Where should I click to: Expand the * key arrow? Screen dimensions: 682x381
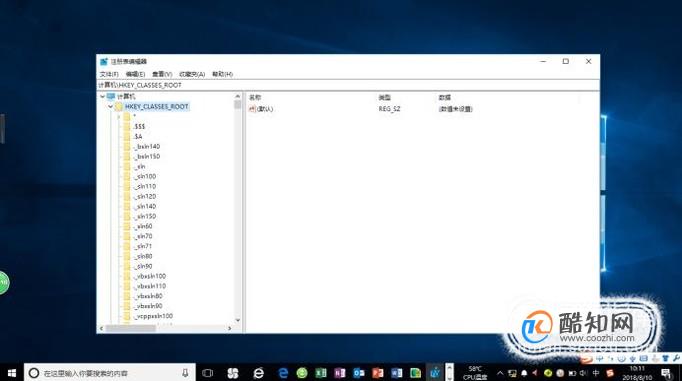(x=118, y=117)
